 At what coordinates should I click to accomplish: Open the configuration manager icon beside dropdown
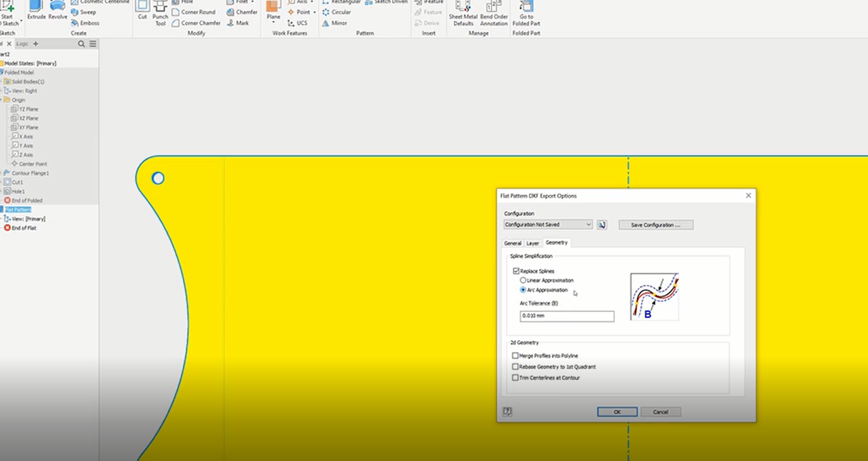pyautogui.click(x=602, y=224)
